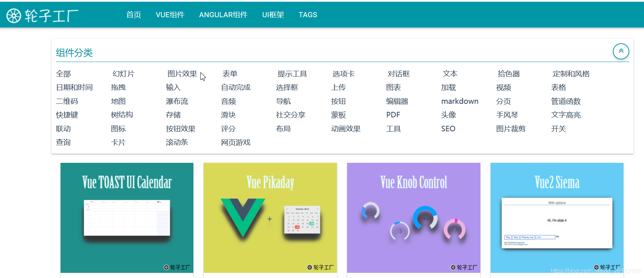The width and height of the screenshot is (644, 278).
Task: Select the TAGS nav item
Action: point(308,15)
